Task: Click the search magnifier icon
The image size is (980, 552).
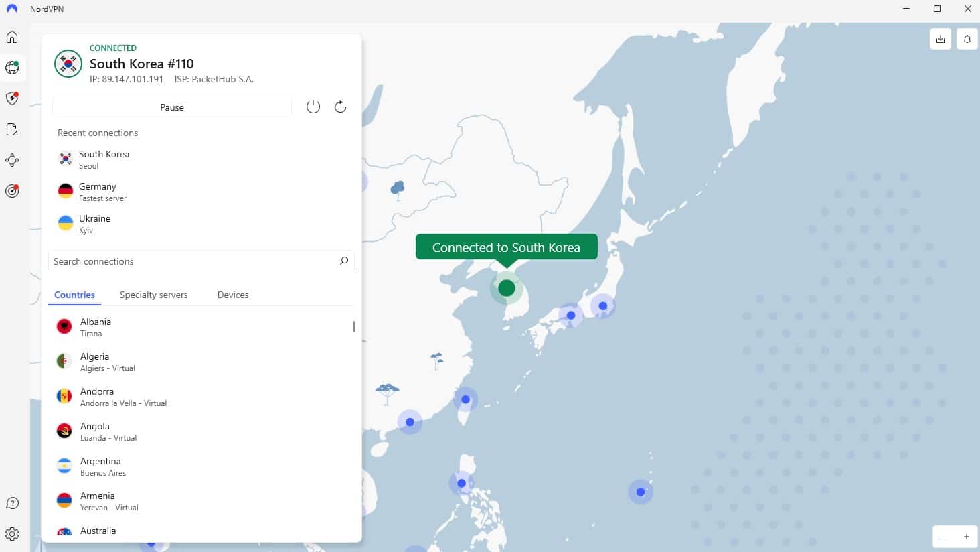Action: [x=343, y=261]
